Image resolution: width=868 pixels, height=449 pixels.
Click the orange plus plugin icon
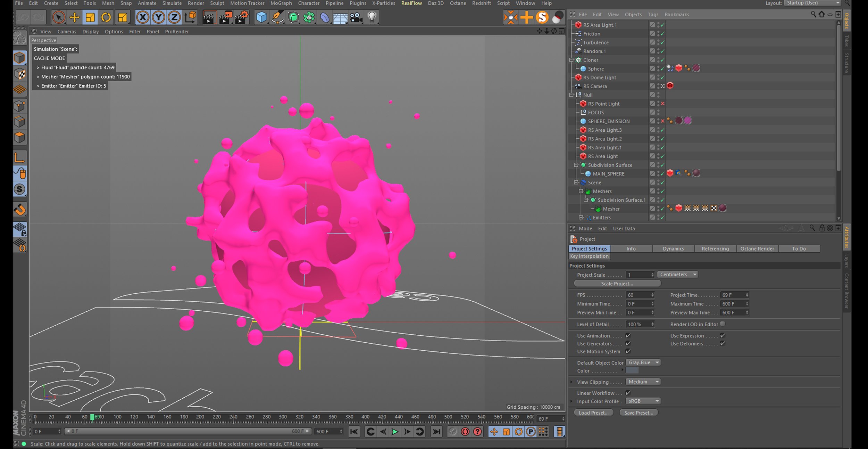pyautogui.click(x=526, y=17)
